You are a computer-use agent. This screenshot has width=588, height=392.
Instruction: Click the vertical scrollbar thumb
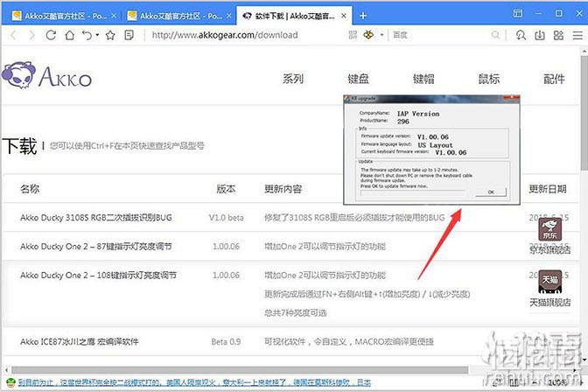pyautogui.click(x=584, y=113)
